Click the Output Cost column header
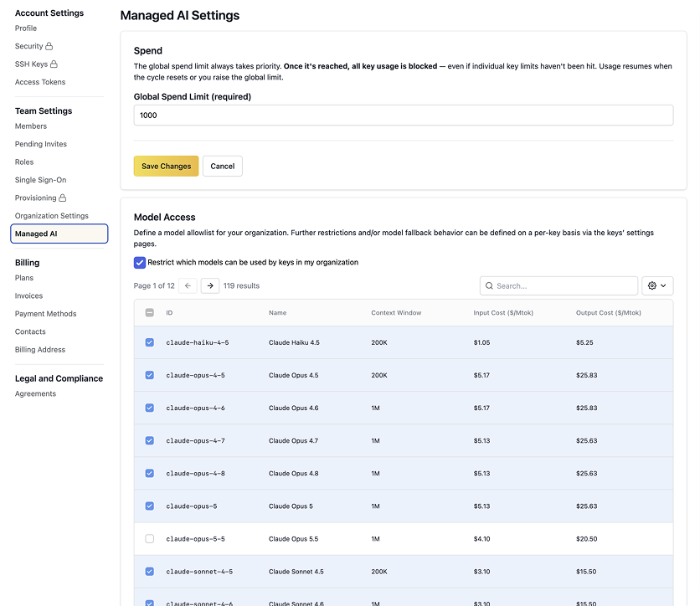 [609, 313]
